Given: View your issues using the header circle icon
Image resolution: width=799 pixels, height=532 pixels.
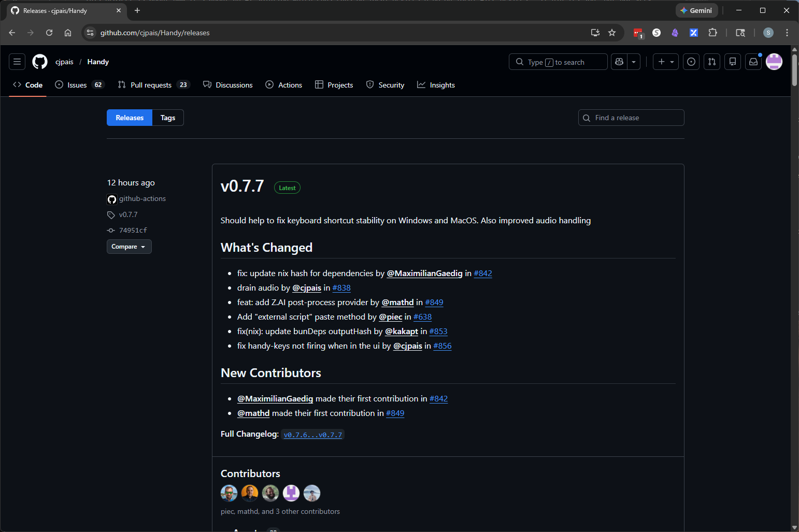Looking at the screenshot, I should click(x=691, y=62).
